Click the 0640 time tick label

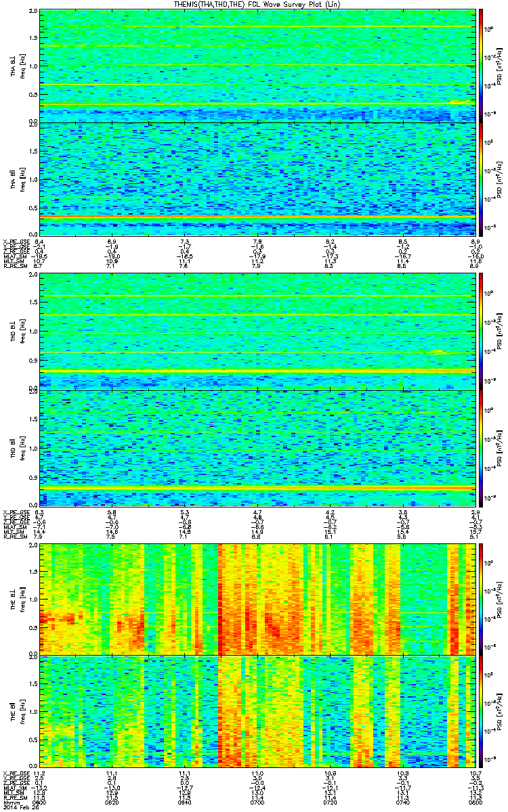pos(185,803)
